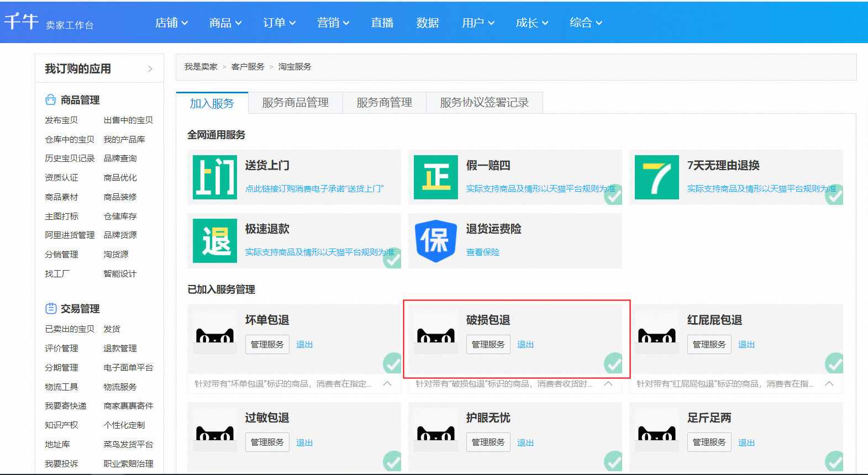868x475 pixels.
Task: Click 管理服务 button under 红屁屁包退
Action: 709,344
